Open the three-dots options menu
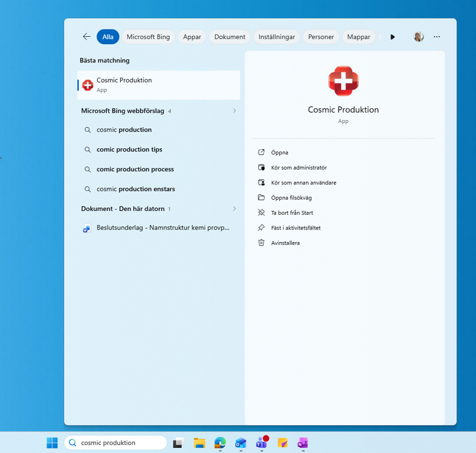This screenshot has width=476, height=453. (x=436, y=37)
